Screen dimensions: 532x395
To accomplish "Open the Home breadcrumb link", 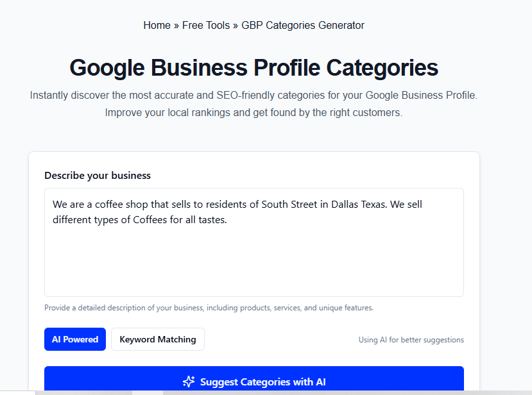I will [157, 25].
